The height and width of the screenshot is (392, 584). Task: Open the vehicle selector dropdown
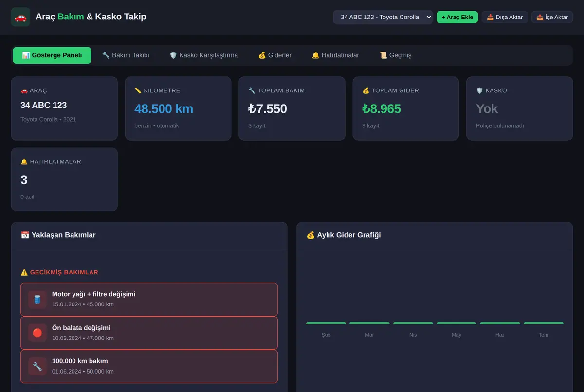point(383,17)
